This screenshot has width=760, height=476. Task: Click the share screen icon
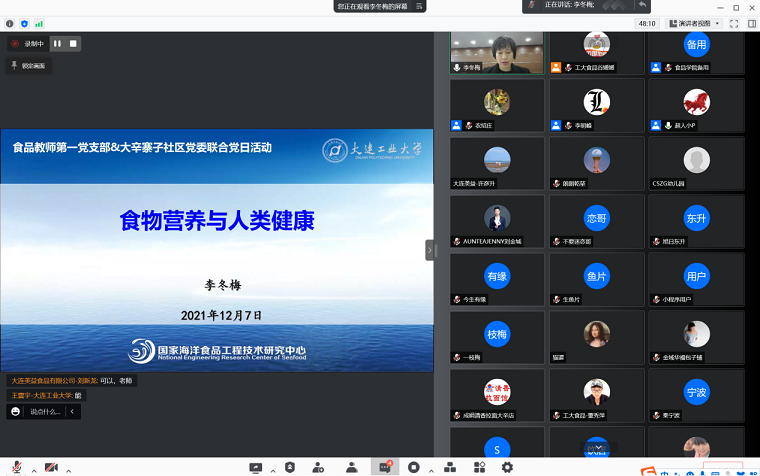point(256,467)
